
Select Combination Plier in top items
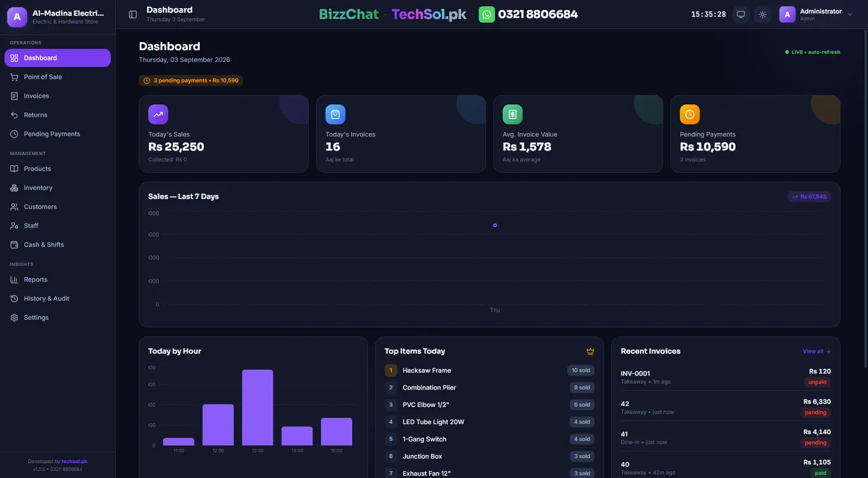[x=489, y=387]
